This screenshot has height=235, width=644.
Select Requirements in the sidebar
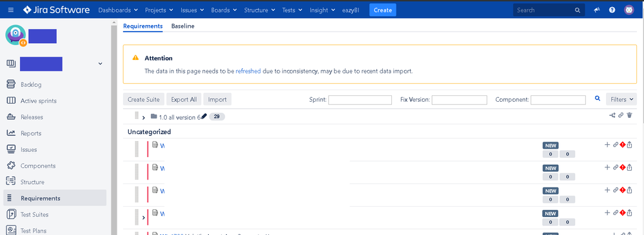(55, 198)
